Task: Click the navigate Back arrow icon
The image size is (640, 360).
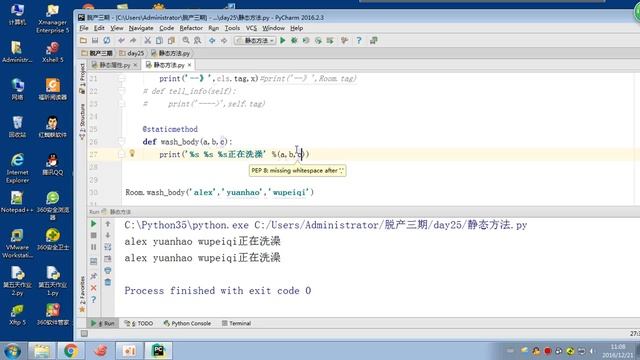Action: 212,40
